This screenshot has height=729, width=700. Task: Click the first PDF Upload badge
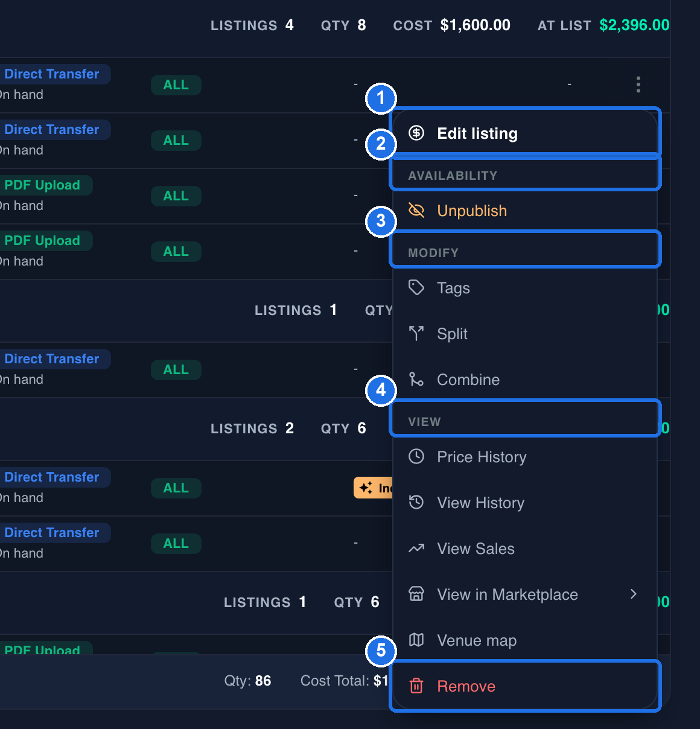coord(45,185)
